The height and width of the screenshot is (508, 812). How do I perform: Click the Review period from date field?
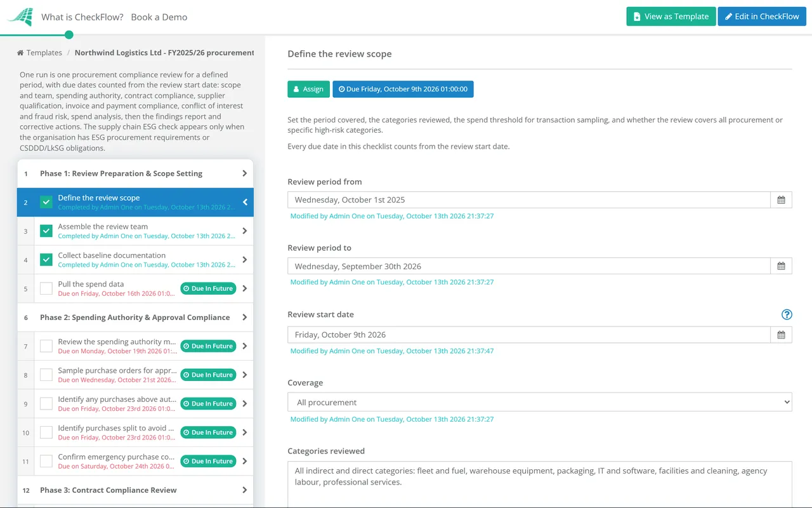click(x=529, y=200)
